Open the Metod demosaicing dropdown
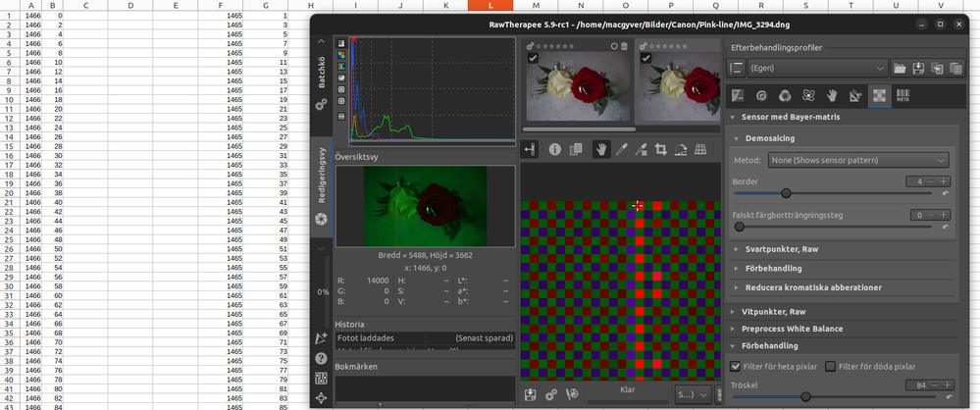Viewport: 980px width, 410px height. [x=859, y=160]
